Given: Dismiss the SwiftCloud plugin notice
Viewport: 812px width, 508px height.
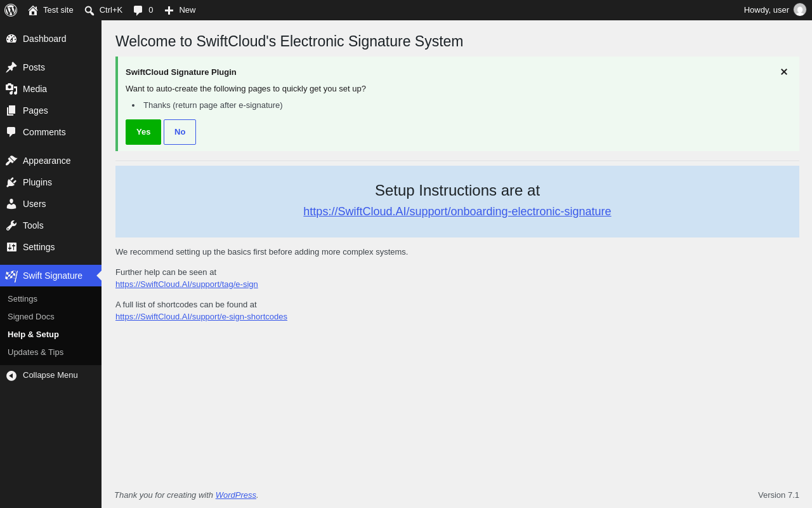Looking at the screenshot, I should (784, 72).
